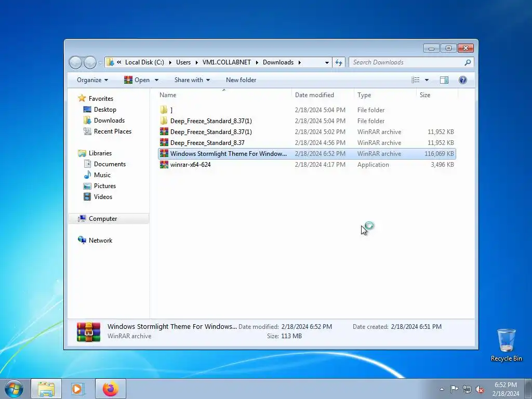Open Desktop under Favorites
Viewport: 532px width, 399px height.
tap(105, 110)
